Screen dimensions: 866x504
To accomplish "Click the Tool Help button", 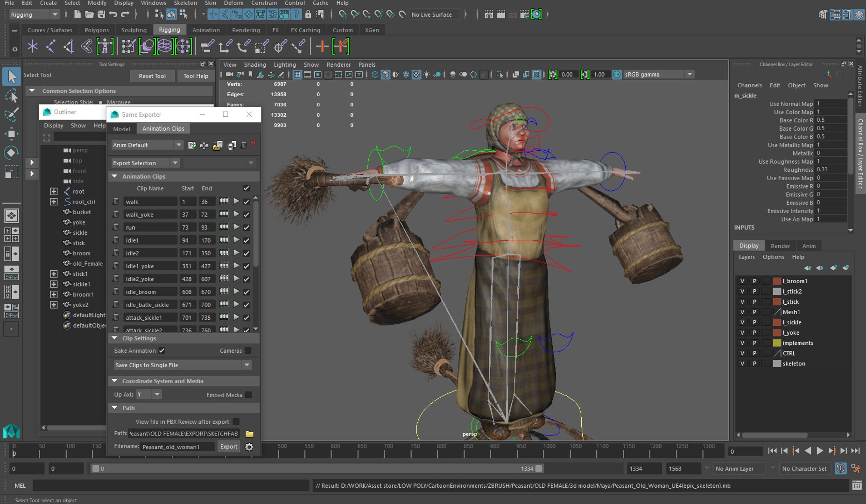I will (196, 76).
